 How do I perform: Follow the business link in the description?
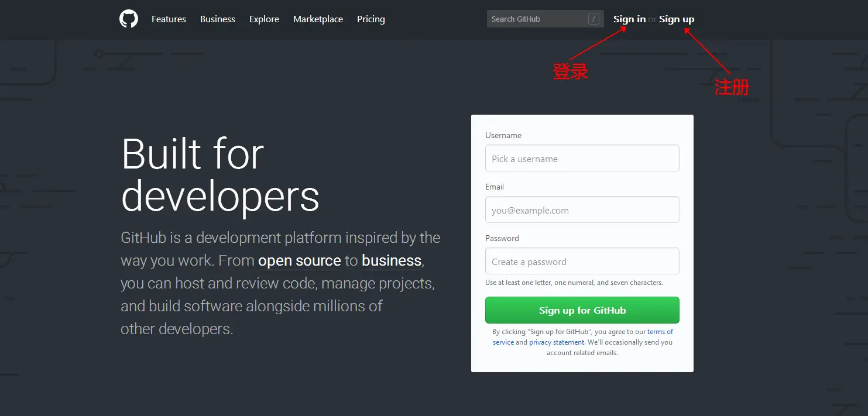[x=392, y=260]
